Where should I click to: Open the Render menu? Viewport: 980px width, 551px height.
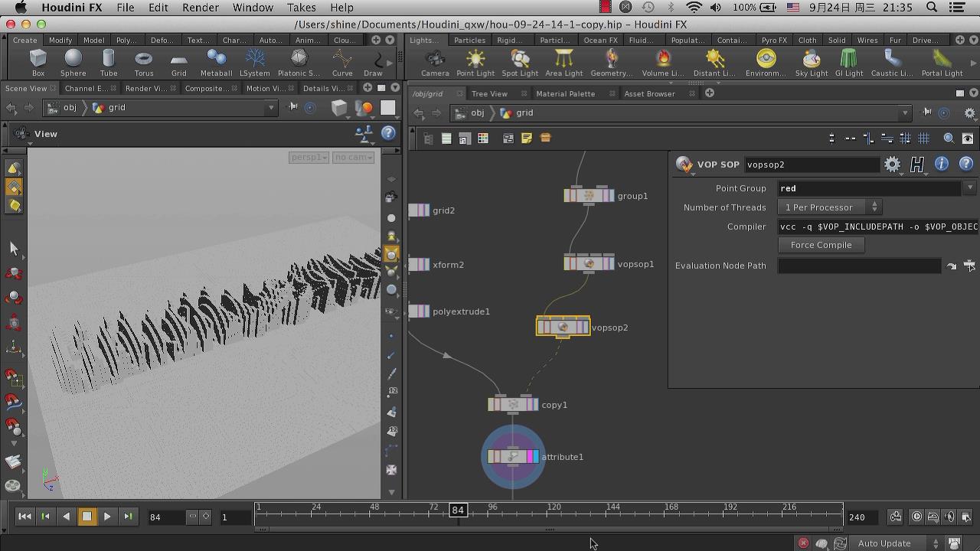pos(201,8)
